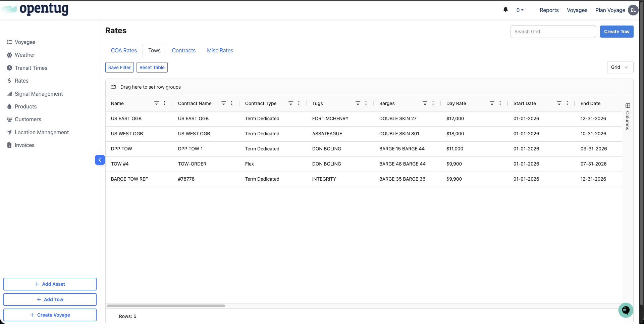Image resolution: width=644 pixels, height=324 pixels.
Task: Click the Add Asset button
Action: (50, 284)
